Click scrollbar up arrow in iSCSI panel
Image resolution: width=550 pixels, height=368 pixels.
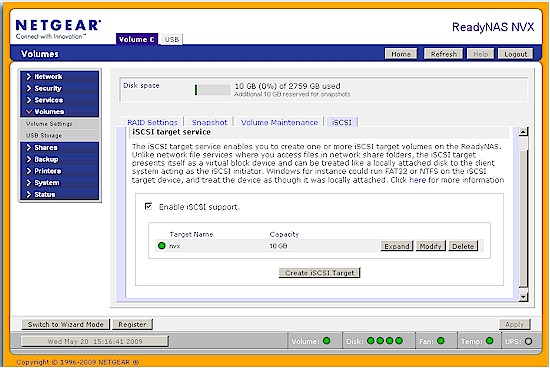pos(523,132)
